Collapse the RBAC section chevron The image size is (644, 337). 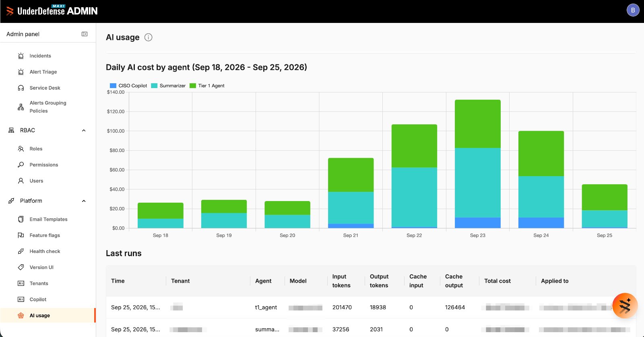(x=84, y=130)
